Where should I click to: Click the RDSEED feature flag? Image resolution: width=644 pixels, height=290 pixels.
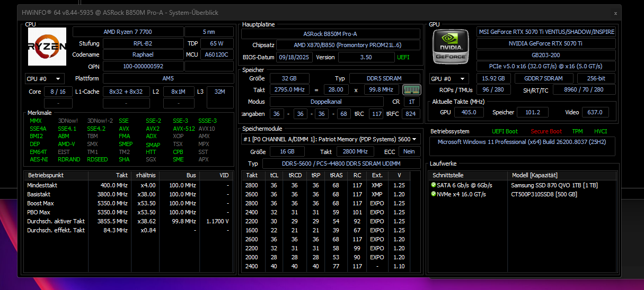point(96,159)
